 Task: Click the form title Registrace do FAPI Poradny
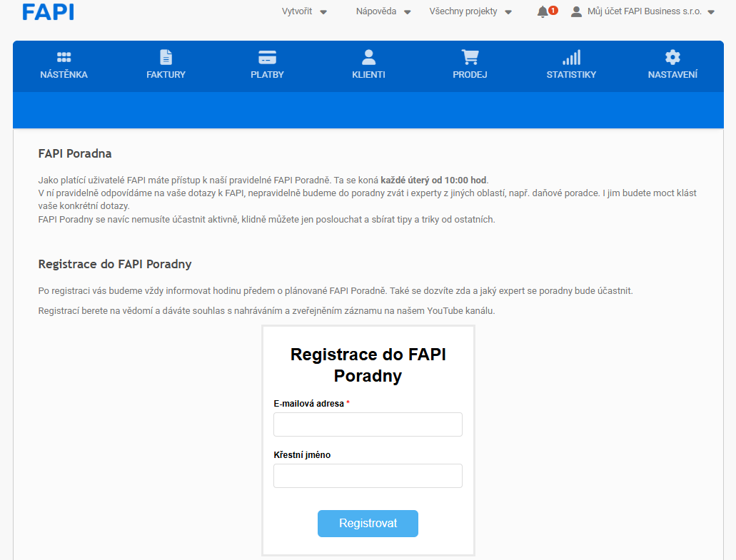368,365
